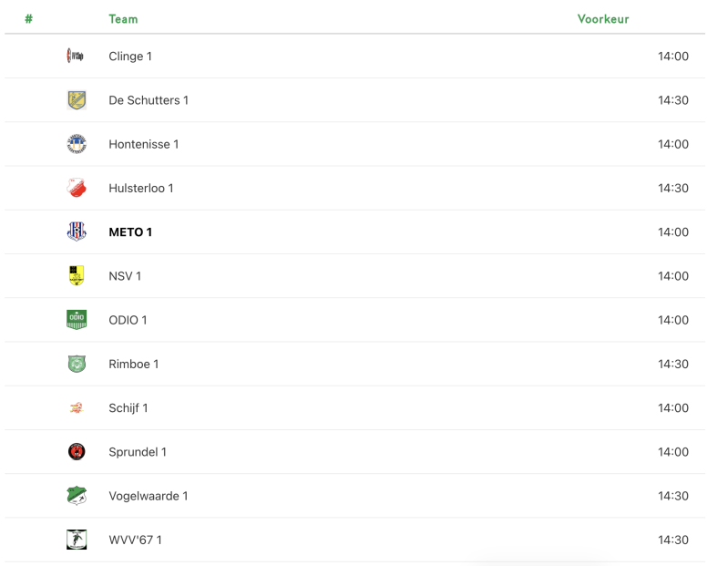Click the green Rimboe shield badge
Viewport: 728px width, 566px height.
pos(77,364)
